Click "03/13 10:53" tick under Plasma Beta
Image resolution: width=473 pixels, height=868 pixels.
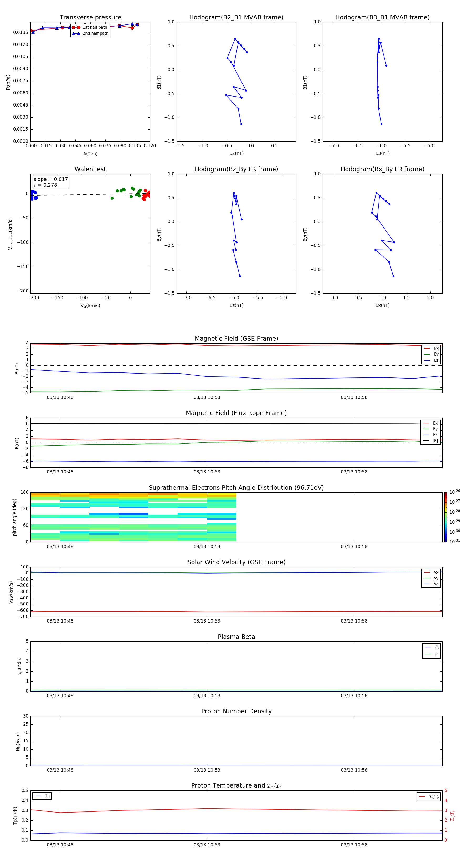tap(207, 696)
